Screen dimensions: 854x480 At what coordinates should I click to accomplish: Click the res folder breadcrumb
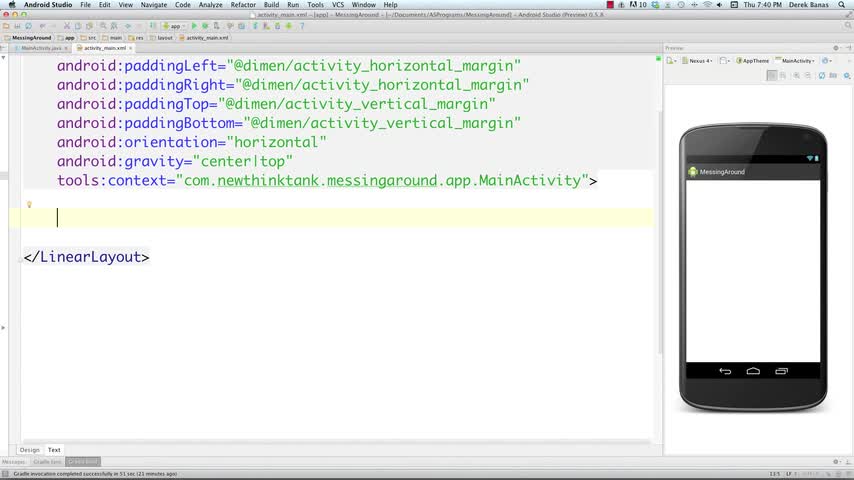pyautogui.click(x=136, y=38)
